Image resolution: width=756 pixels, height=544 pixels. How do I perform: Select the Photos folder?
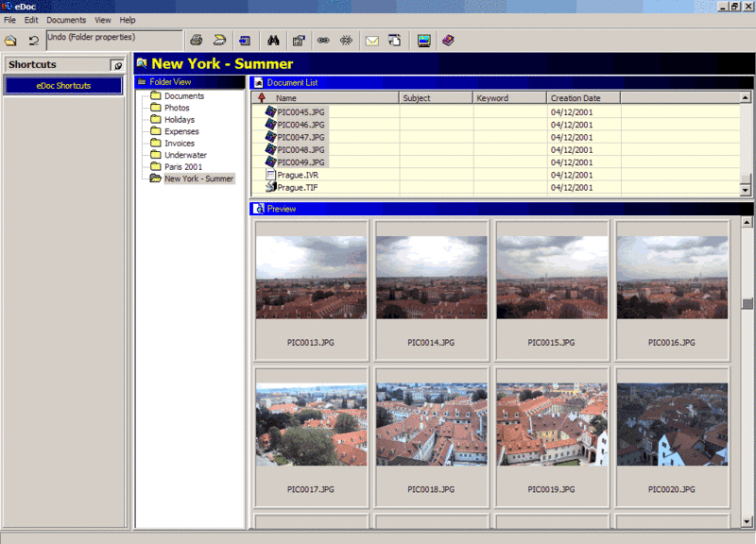[177, 108]
